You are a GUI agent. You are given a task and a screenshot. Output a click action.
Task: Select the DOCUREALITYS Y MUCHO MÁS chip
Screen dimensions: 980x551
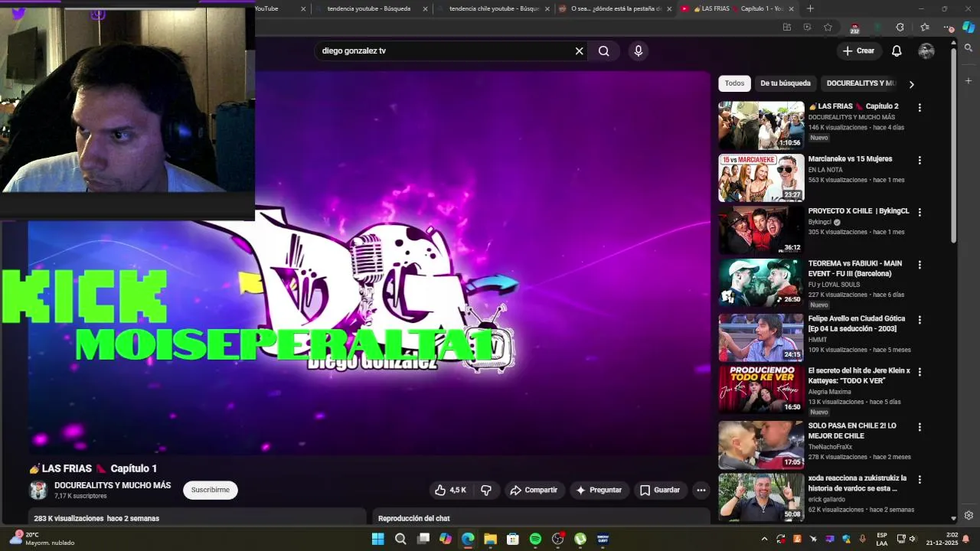click(860, 83)
